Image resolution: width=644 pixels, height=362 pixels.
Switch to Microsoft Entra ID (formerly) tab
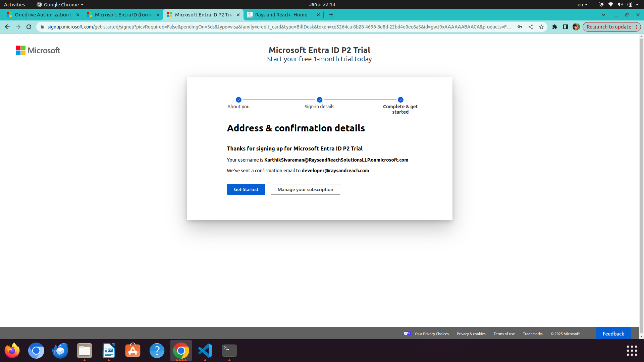[x=122, y=15]
